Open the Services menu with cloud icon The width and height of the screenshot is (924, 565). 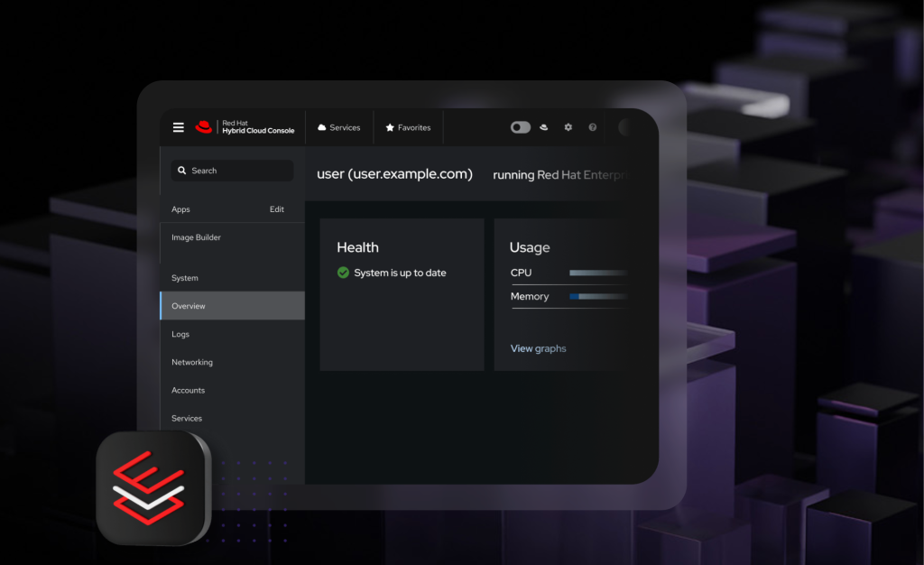(x=339, y=127)
